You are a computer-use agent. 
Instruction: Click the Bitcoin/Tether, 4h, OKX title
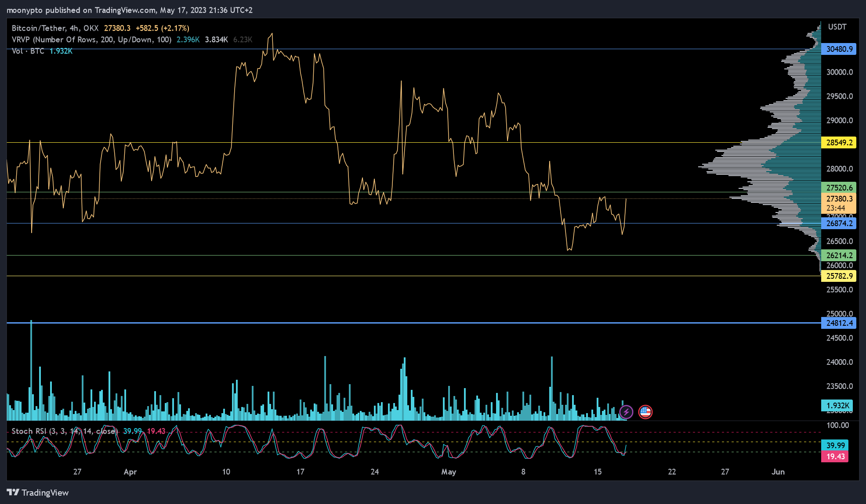(55, 28)
